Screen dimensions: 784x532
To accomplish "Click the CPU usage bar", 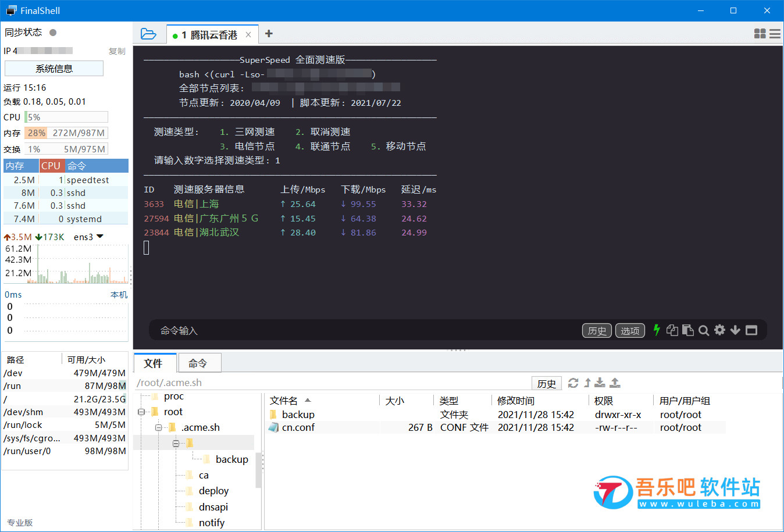I will tap(66, 117).
